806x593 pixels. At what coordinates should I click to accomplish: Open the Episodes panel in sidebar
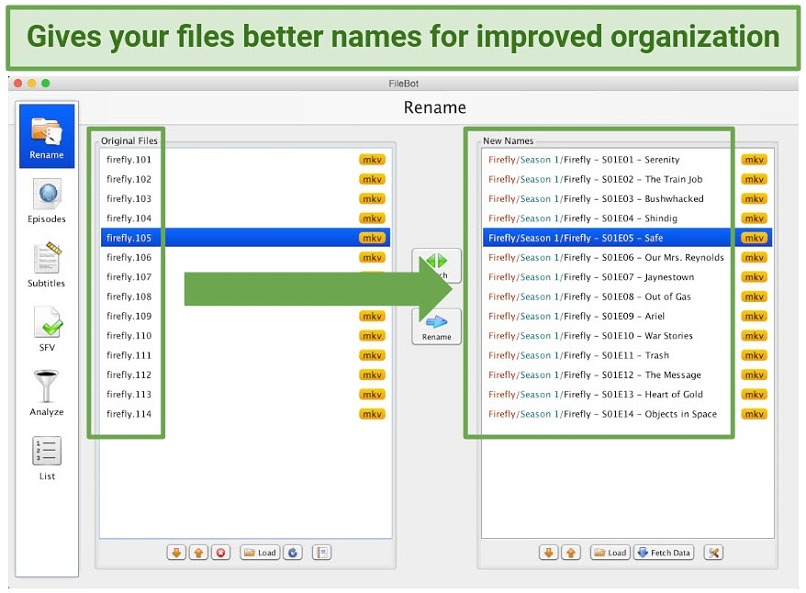point(46,200)
